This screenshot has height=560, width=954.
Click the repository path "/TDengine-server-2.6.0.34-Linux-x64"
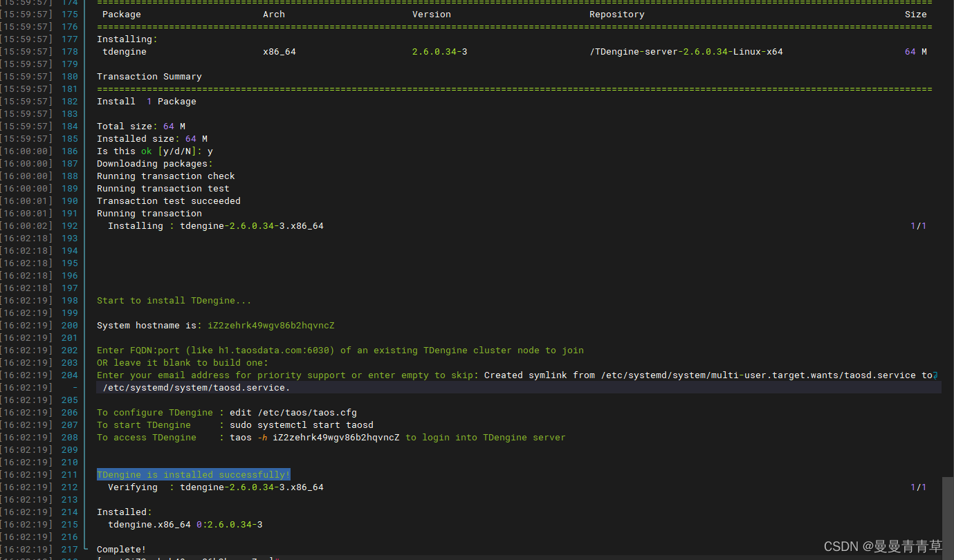point(686,52)
